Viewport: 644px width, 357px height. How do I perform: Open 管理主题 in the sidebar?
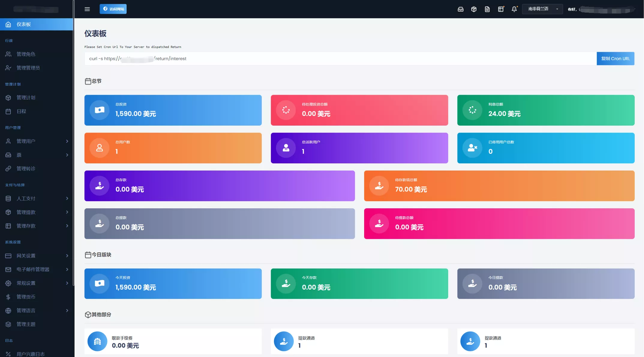pyautogui.click(x=36, y=324)
